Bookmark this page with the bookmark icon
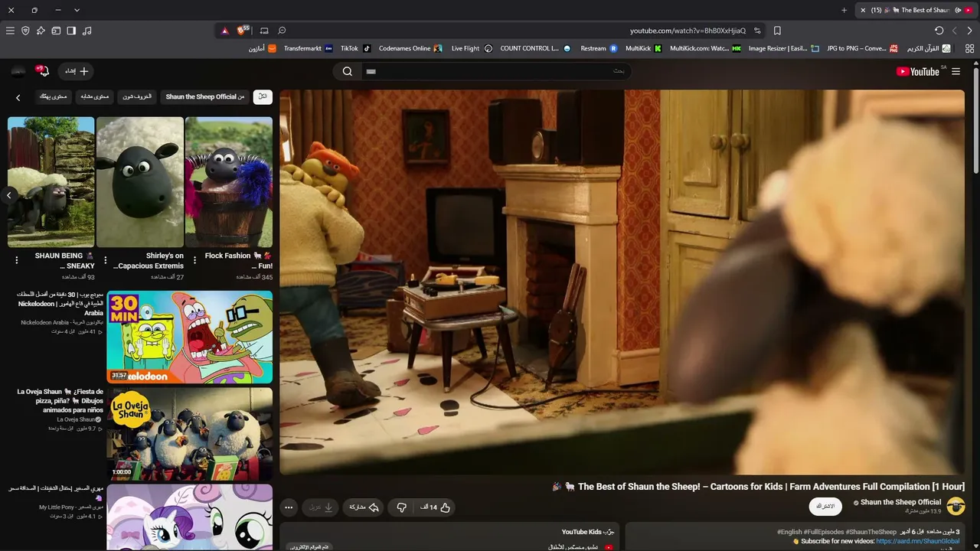 point(777,31)
